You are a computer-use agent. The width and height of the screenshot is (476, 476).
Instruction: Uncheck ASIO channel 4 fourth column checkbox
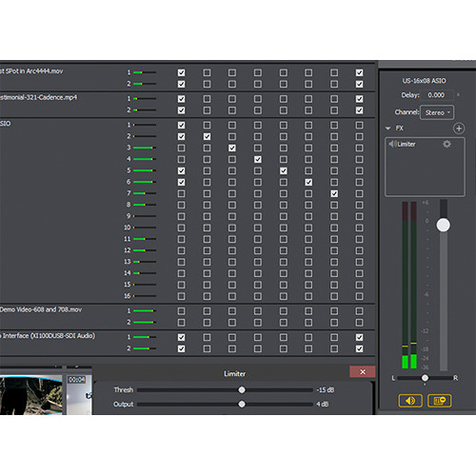click(258, 159)
